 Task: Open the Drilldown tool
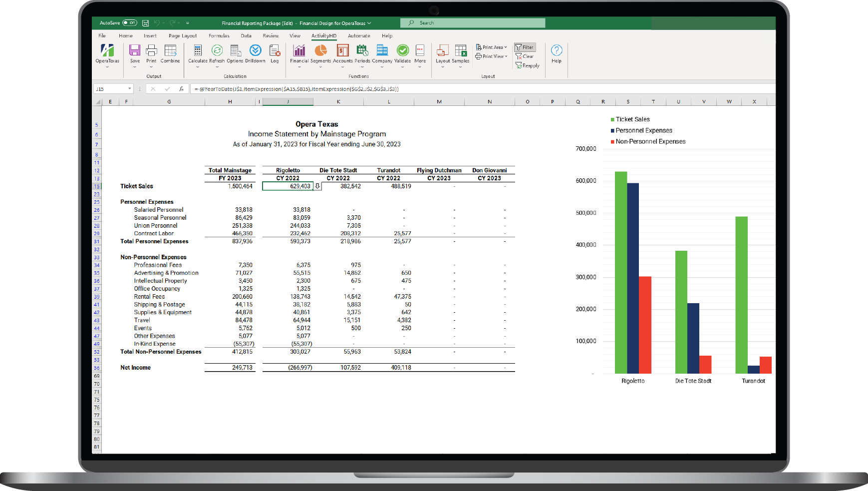pyautogui.click(x=255, y=51)
